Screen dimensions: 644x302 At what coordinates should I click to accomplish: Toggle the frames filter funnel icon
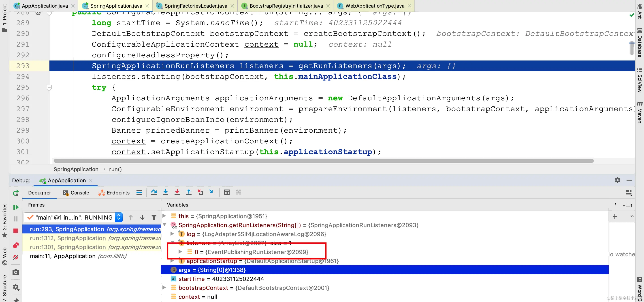click(x=154, y=217)
